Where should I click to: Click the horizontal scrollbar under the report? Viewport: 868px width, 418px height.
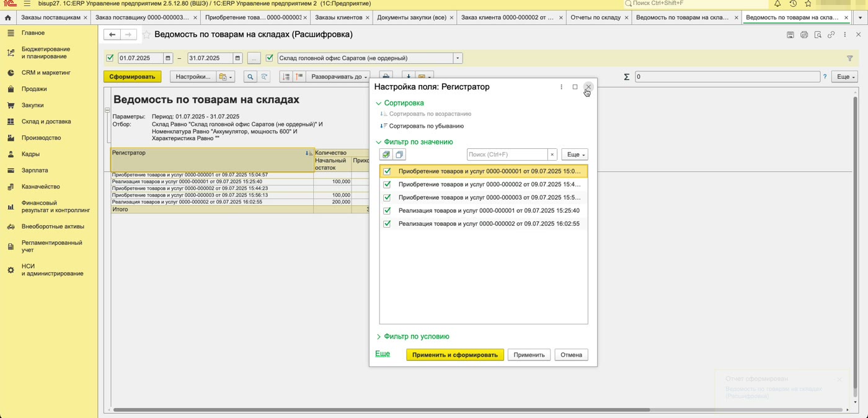coord(381,410)
